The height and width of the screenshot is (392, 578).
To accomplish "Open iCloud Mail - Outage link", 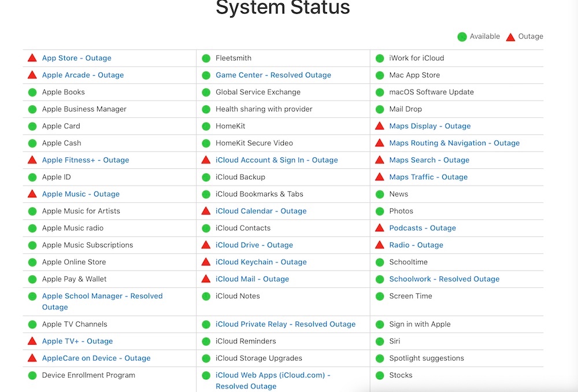I will pyautogui.click(x=252, y=279).
